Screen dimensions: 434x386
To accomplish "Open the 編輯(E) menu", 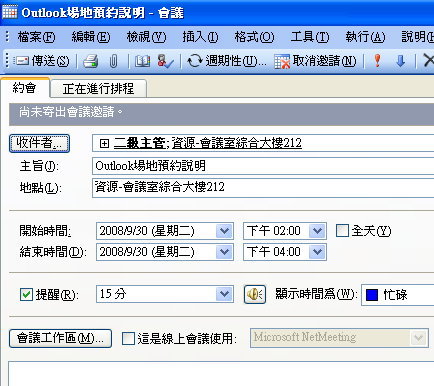I will pyautogui.click(x=91, y=37).
